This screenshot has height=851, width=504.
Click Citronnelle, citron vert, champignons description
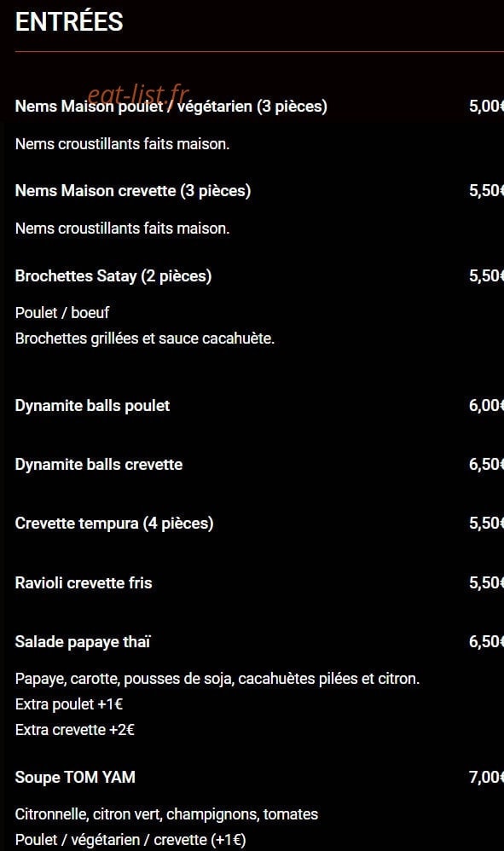coord(166,814)
